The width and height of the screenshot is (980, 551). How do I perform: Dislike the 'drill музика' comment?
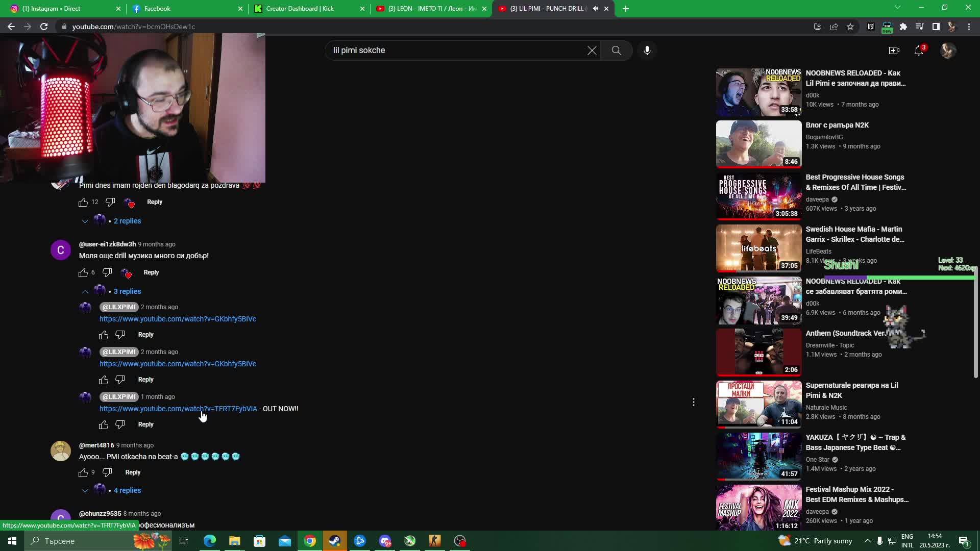tap(107, 272)
